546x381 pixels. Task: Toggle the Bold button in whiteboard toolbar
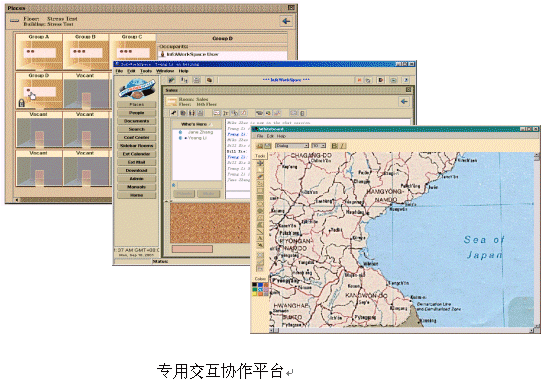pos(335,146)
